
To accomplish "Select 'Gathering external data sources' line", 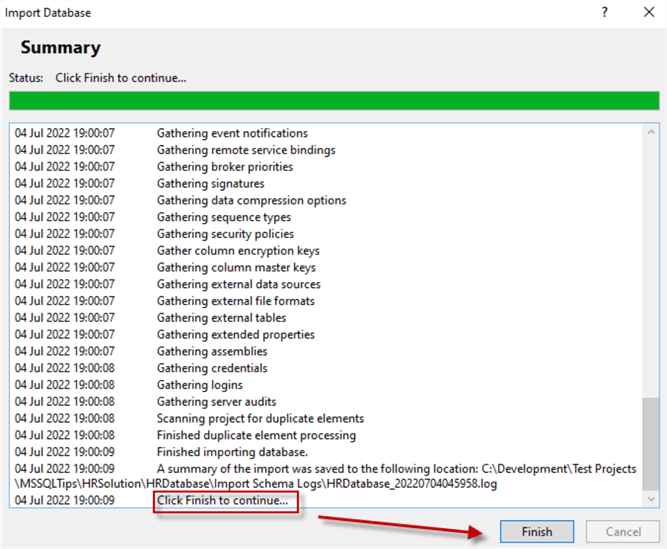I will pos(239,284).
